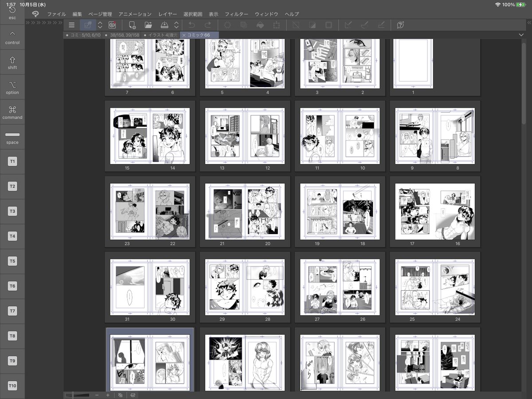
Task: Open the canvas tab list chevron on the right
Action: pyautogui.click(x=521, y=35)
